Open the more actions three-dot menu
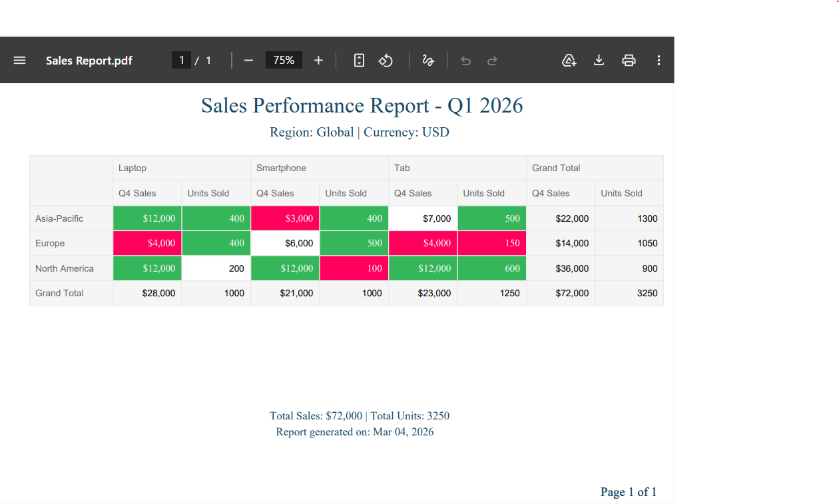 coord(659,61)
